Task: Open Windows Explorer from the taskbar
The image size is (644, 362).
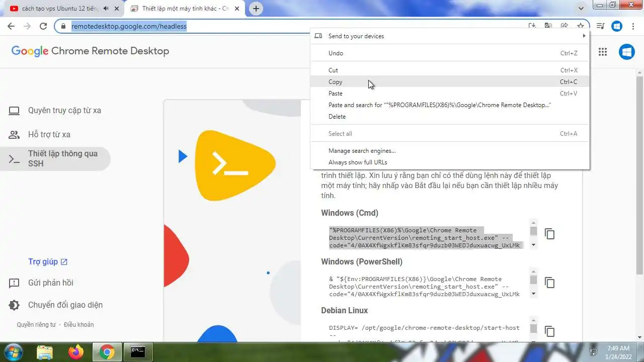Action: (45, 352)
